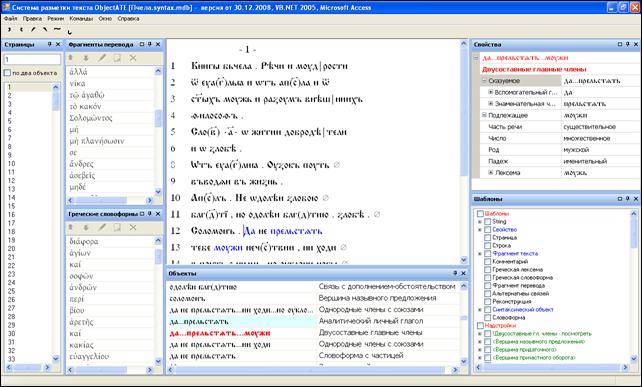This screenshot has width=642, height=387.
Task: Check the root Шаблоны checkbox in the tree
Action: 480,214
